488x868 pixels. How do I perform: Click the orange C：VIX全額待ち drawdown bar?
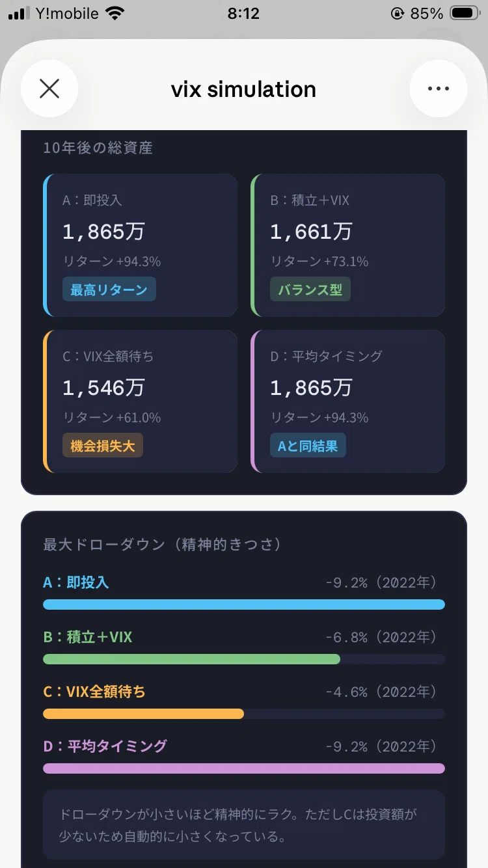(143, 714)
